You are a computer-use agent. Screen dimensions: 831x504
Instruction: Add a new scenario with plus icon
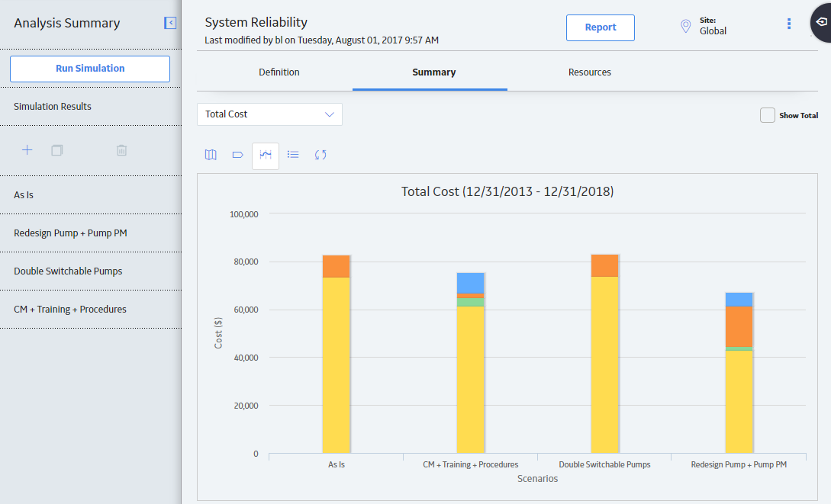tap(27, 150)
